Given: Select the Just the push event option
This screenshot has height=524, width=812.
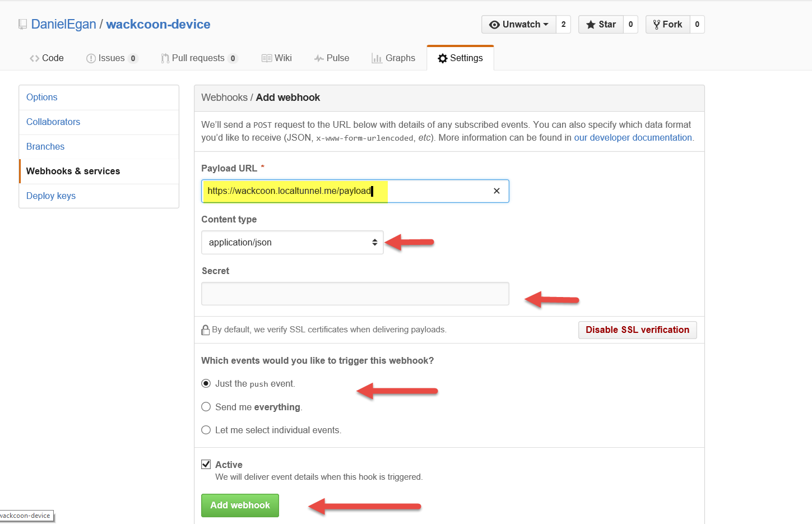Looking at the screenshot, I should 206,384.
